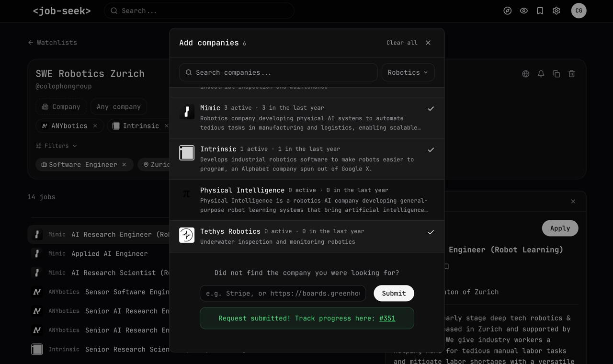Toggle the Tethys Robotics checkmark

431,232
